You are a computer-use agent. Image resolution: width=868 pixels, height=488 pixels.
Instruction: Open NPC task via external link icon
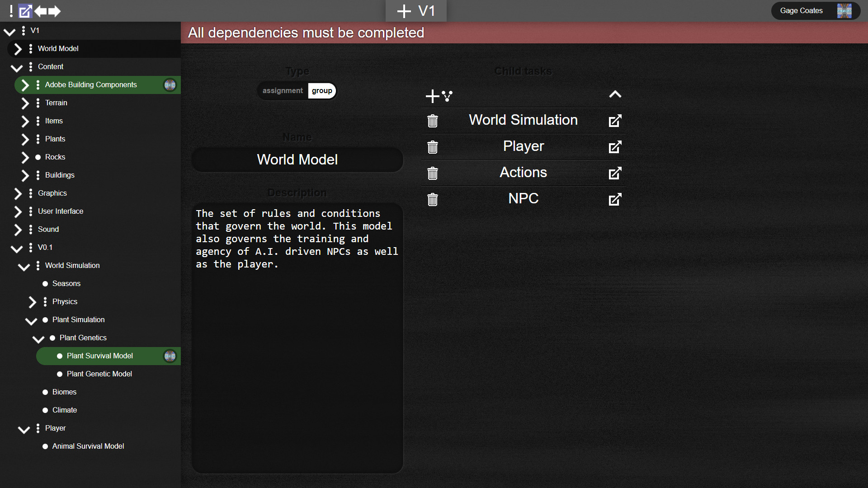(x=615, y=199)
